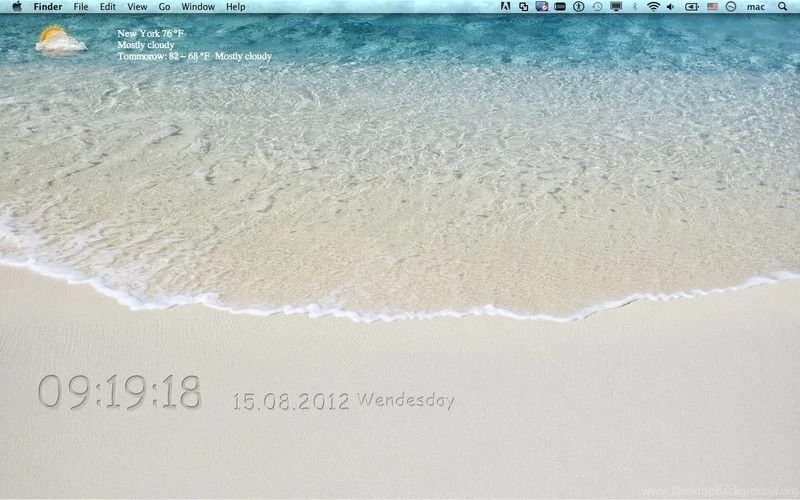Open the Go menu
The height and width of the screenshot is (500, 800).
[164, 7]
